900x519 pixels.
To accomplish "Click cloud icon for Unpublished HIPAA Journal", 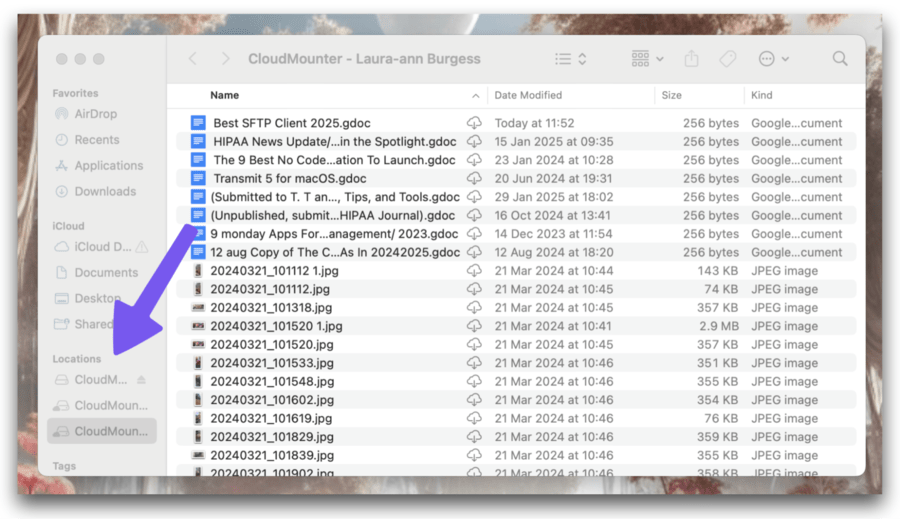I will (474, 215).
